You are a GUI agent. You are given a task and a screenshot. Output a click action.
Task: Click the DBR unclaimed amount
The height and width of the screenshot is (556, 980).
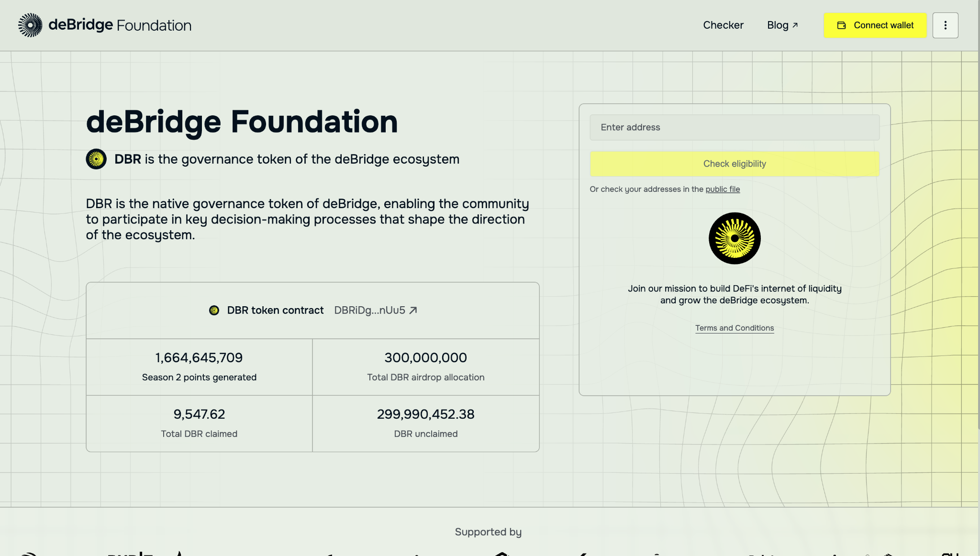[x=425, y=414]
